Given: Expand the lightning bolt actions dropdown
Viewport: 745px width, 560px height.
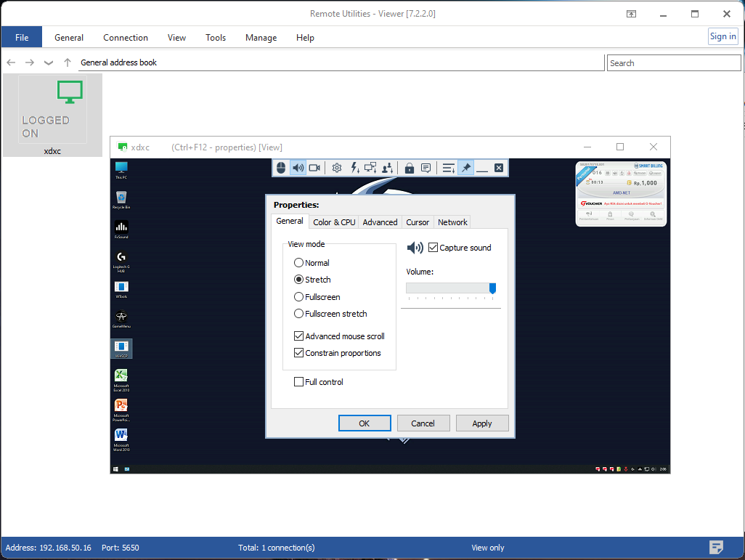Looking at the screenshot, I should (x=354, y=168).
